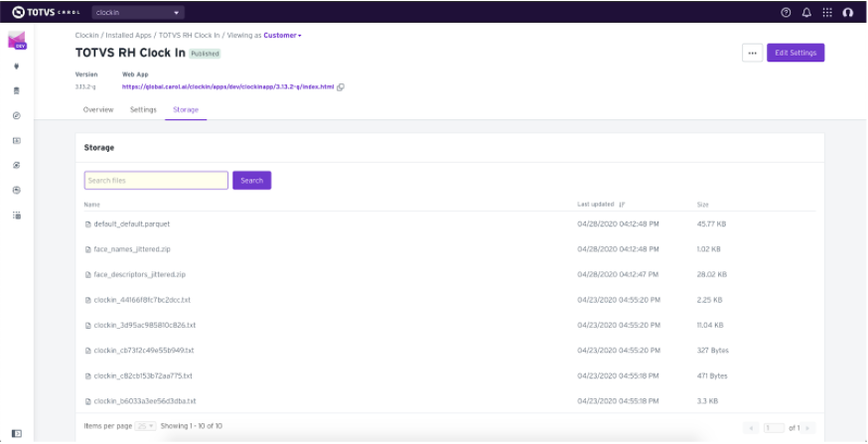Open the circular sync icon in sidebar
Viewport: 868px width, 444px height.
17,165
